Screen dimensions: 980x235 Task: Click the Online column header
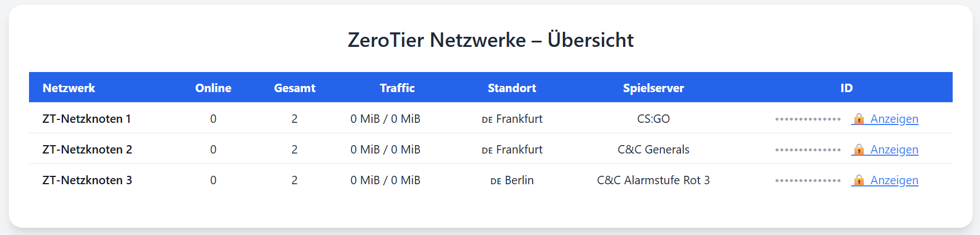(x=213, y=88)
